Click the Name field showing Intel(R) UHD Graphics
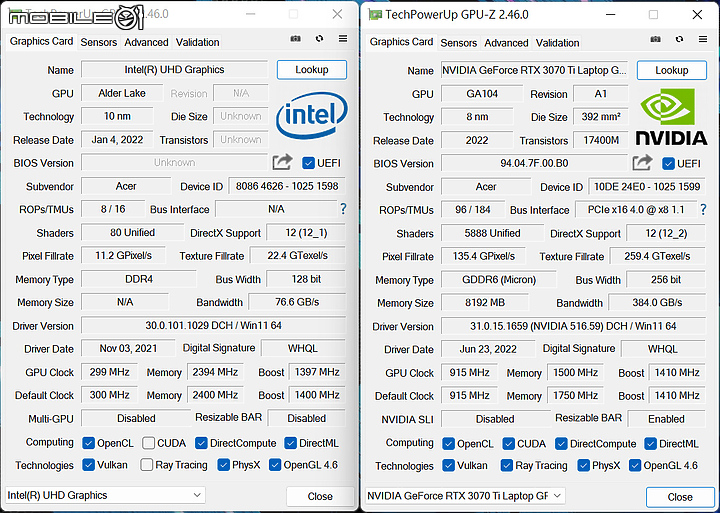The height and width of the screenshot is (513, 720). click(x=174, y=70)
